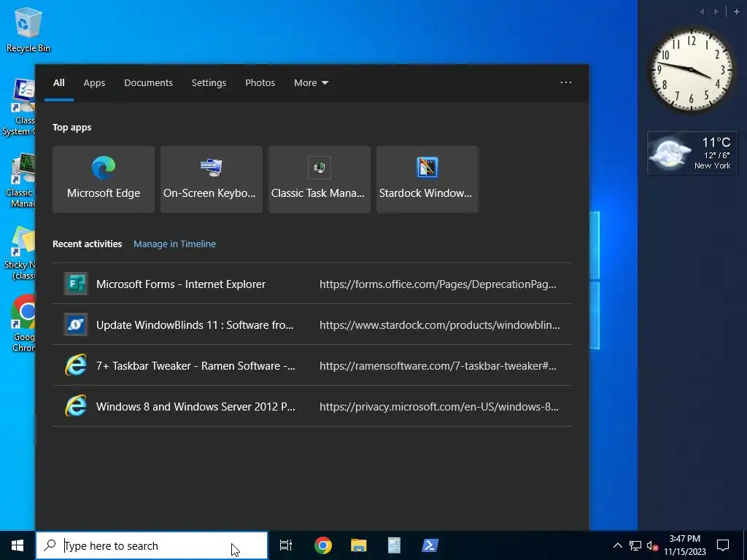The image size is (747, 560).
Task: Click the muted volume tray icon
Action: [652, 545]
